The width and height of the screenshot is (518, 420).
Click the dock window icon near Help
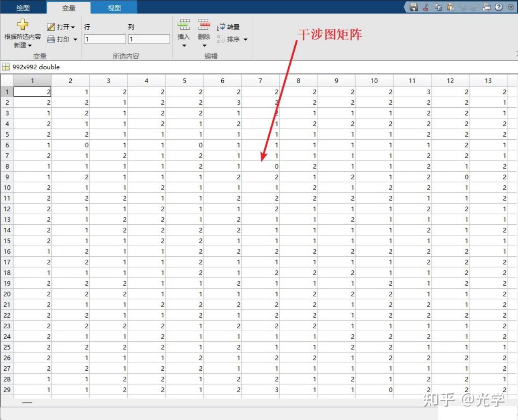(487, 7)
